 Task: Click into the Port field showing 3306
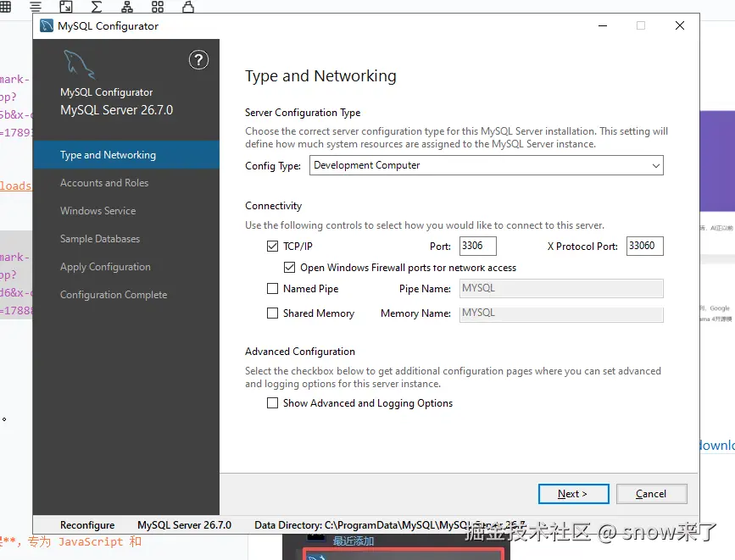point(477,246)
